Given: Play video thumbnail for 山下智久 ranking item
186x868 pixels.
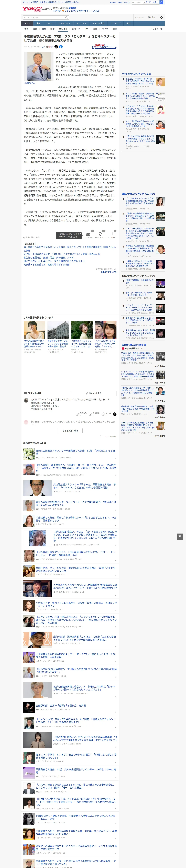Looking at the screenshot, I should tap(161, 321).
